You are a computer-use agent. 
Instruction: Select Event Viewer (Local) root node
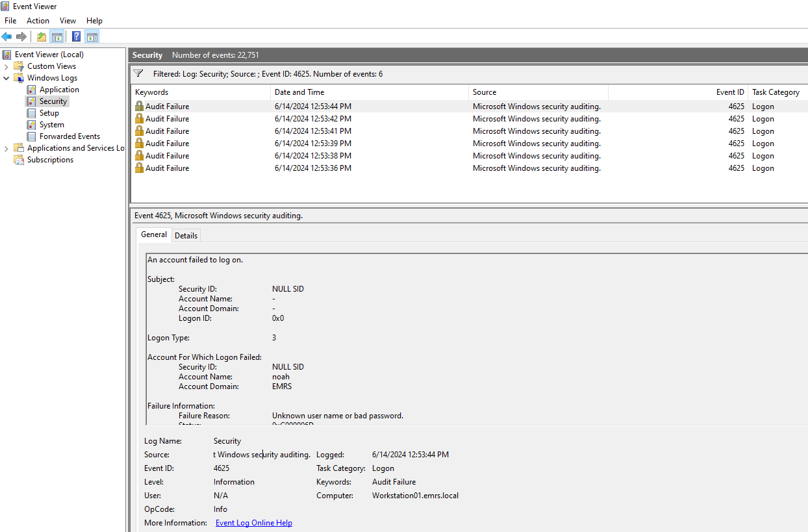tap(49, 55)
